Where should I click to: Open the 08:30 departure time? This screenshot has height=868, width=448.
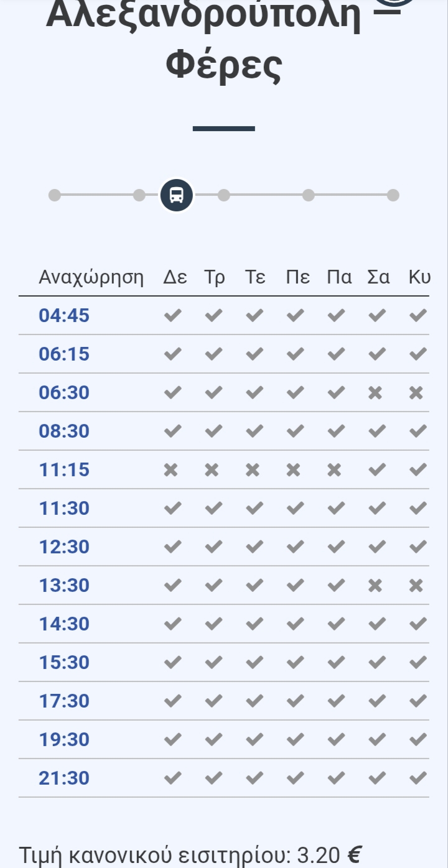[x=64, y=431]
